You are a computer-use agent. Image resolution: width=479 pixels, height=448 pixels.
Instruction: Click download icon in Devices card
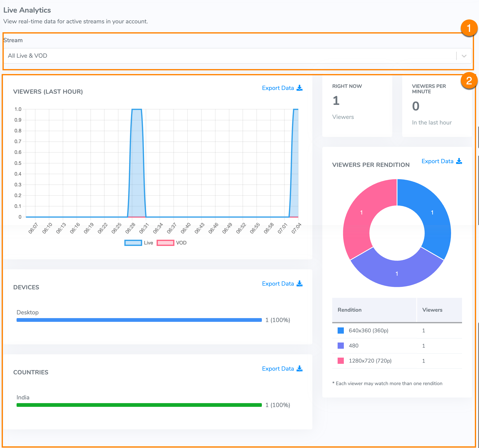tap(299, 284)
